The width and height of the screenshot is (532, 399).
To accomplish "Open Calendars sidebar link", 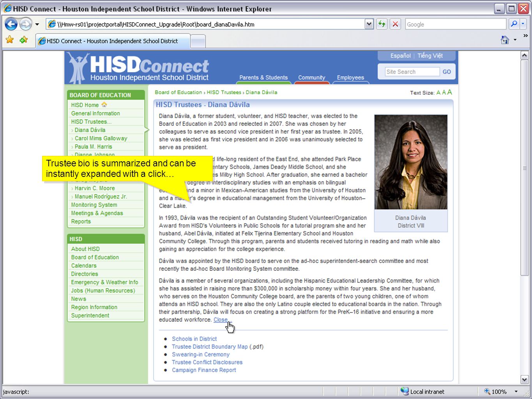I will pos(84,266).
